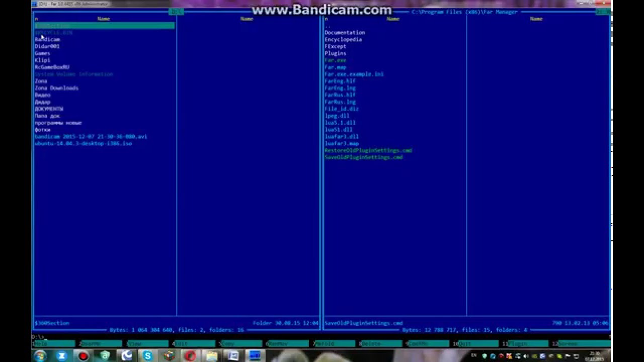Click the red Bandicam record taskbar icon
Screen dimensions: 644x362
(83, 356)
